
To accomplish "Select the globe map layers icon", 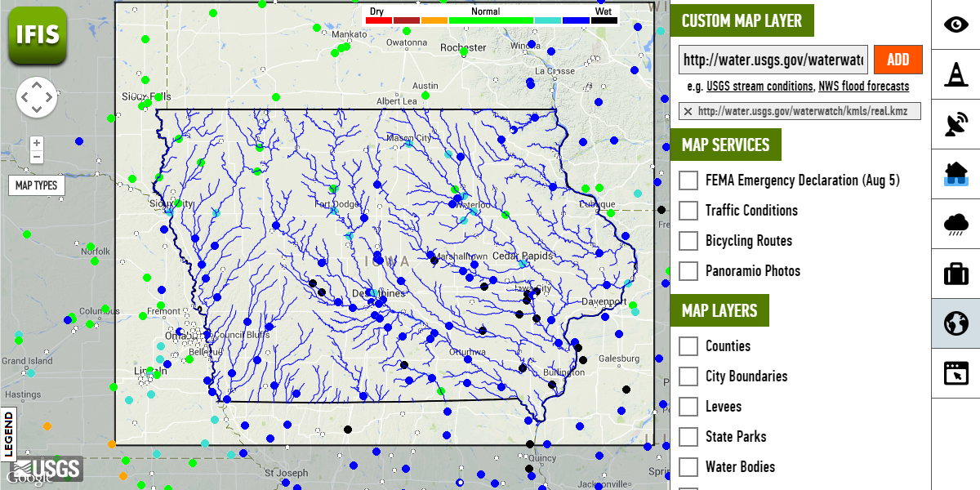I will 955,323.
